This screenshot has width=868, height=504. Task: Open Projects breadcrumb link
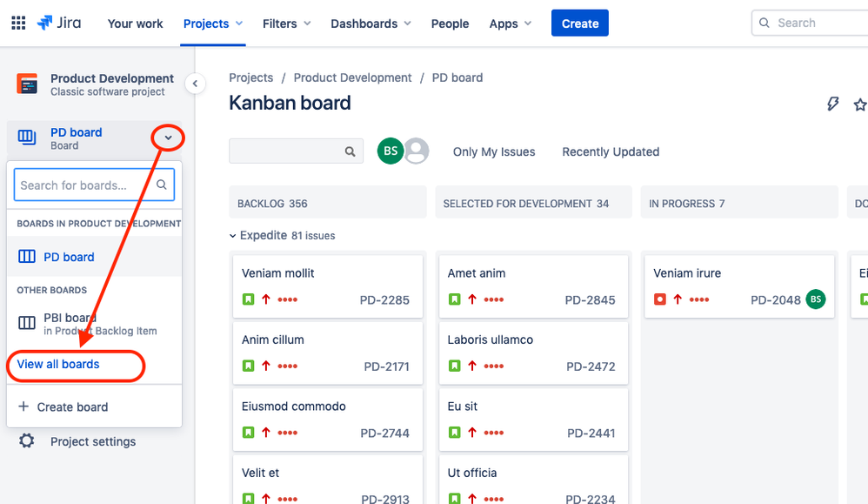(251, 77)
